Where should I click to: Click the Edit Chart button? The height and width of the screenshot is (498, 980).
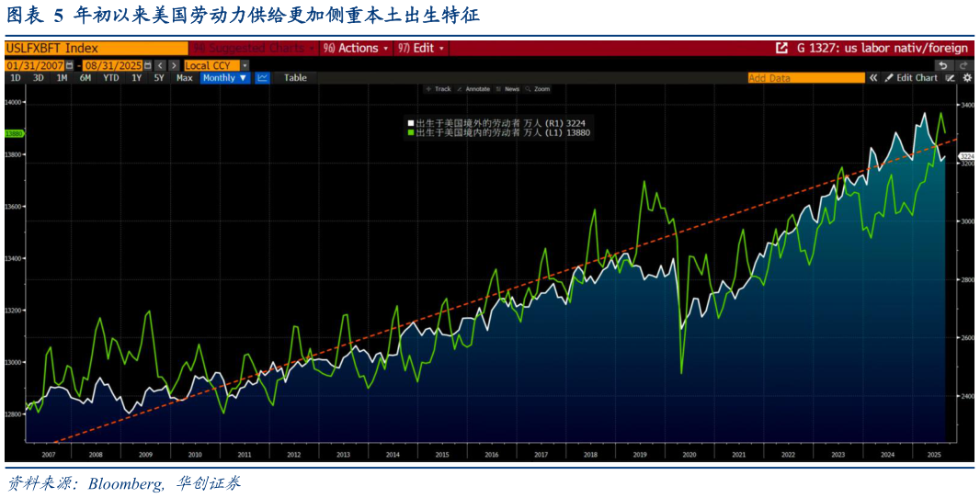click(x=911, y=78)
